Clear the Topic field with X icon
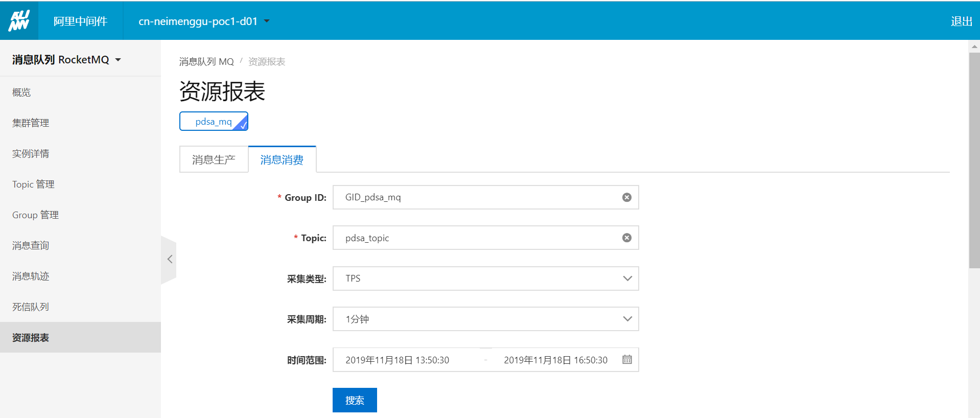The height and width of the screenshot is (418, 980). pos(626,238)
